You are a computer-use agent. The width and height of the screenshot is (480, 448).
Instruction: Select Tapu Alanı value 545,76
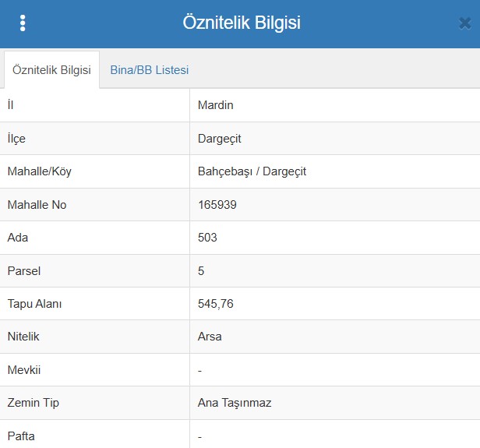[x=216, y=304]
